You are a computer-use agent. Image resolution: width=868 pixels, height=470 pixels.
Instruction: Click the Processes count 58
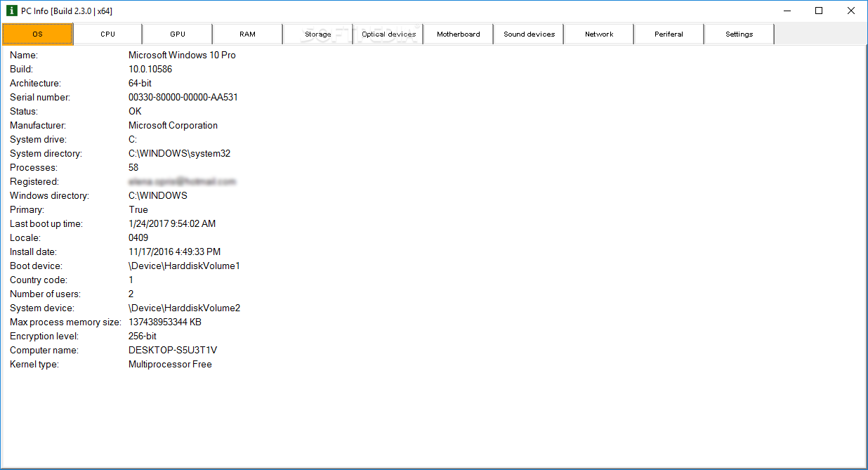pos(133,167)
